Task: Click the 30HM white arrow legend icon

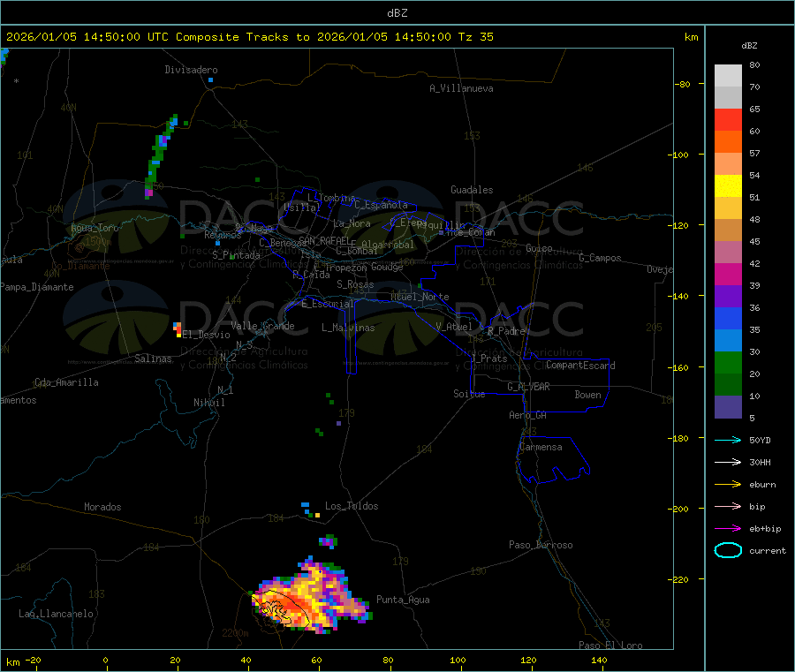Action: click(728, 462)
